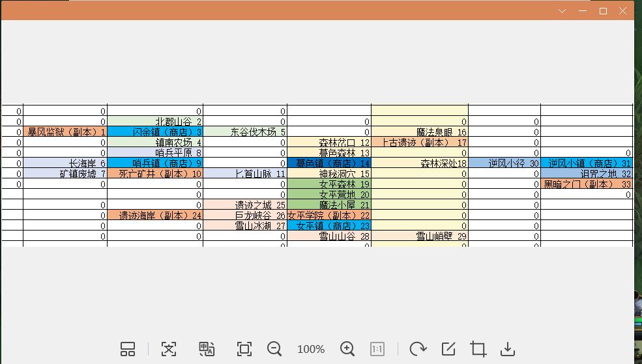Click the 暴风监狱（副本）1 orange cell
This screenshot has height=364, width=642.
tap(65, 132)
